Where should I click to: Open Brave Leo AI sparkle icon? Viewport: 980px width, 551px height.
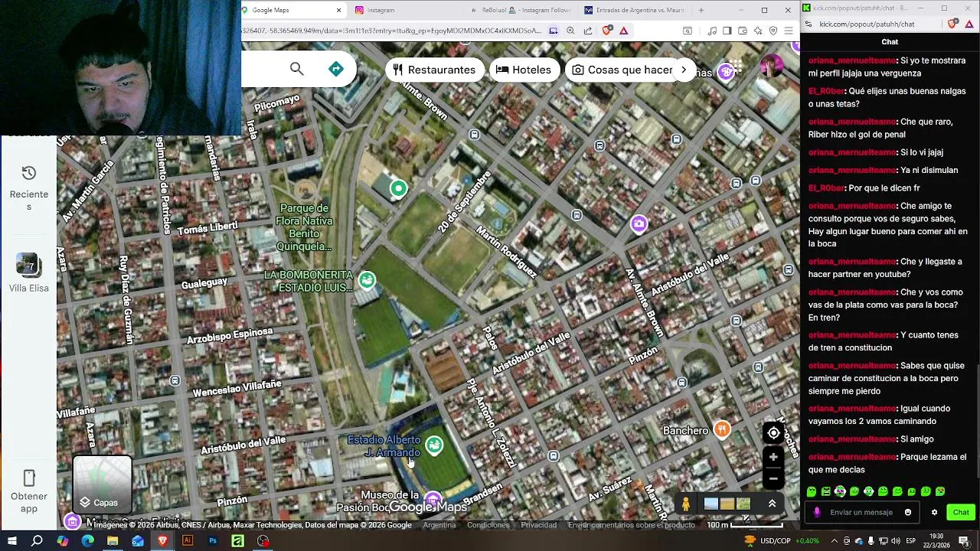click(x=758, y=31)
